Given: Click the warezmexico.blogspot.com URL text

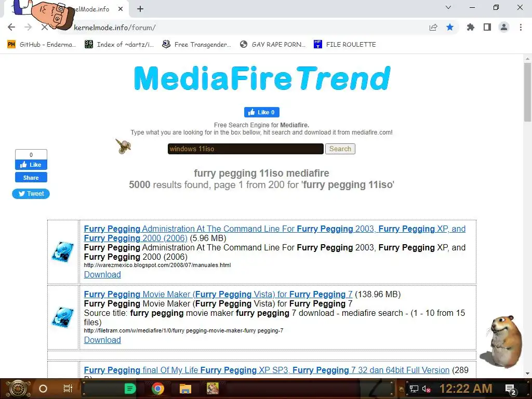Looking at the screenshot, I should (157, 265).
